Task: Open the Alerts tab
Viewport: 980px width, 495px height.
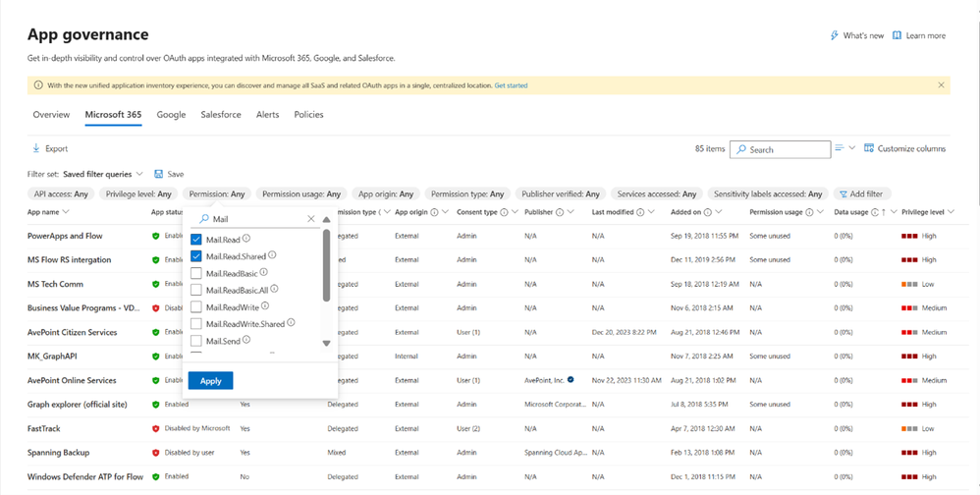Action: tap(267, 114)
